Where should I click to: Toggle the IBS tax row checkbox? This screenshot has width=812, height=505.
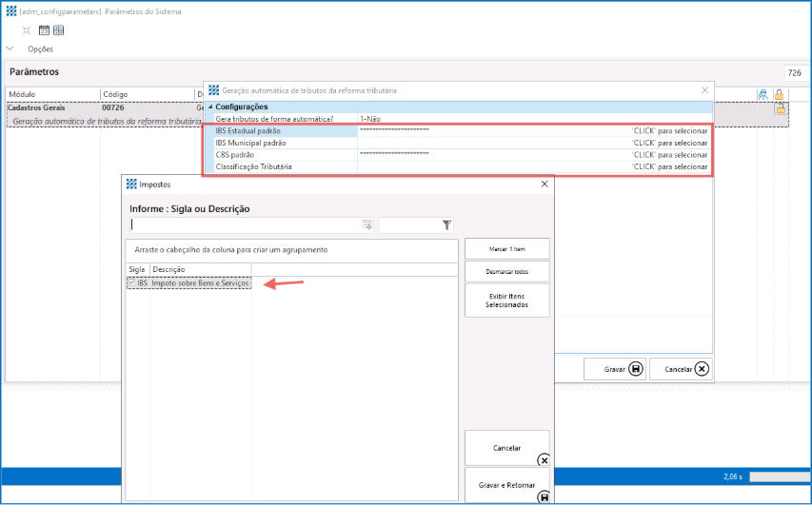131,283
